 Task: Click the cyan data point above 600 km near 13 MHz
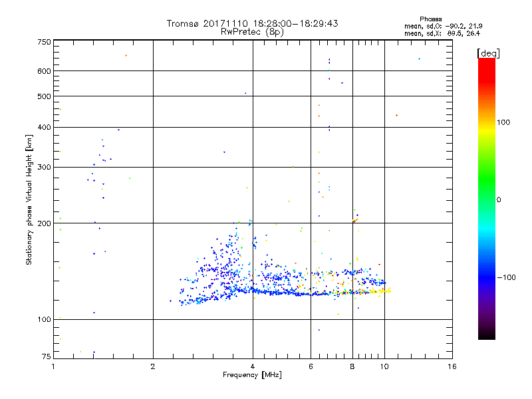tap(420, 59)
